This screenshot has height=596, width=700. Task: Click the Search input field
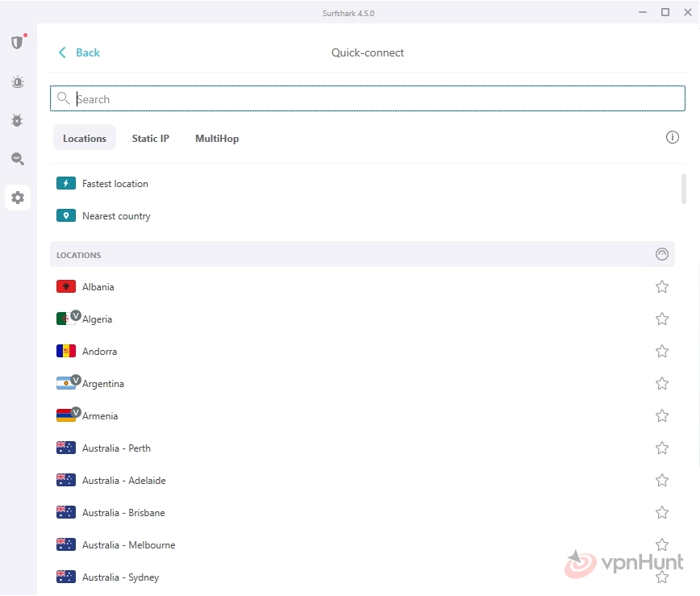(x=368, y=98)
